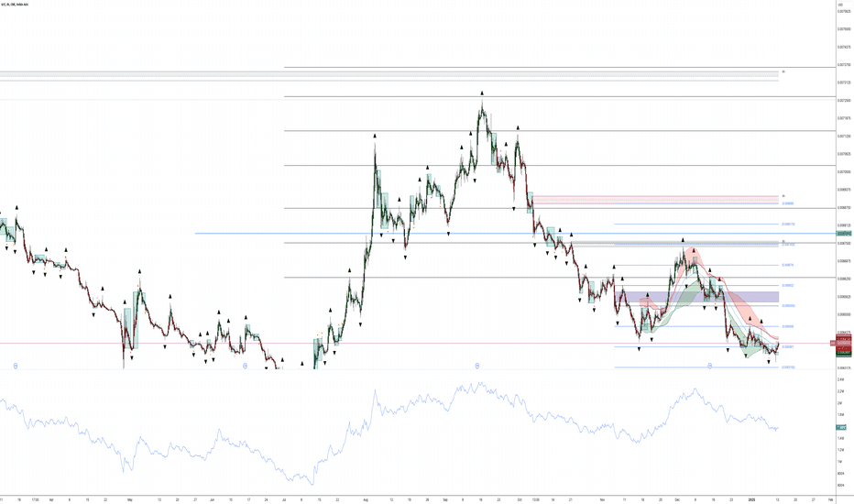Viewport: 854px width, 504px height.
Task: Click the 0.0070000 price scale label
Action: [x=846, y=171]
